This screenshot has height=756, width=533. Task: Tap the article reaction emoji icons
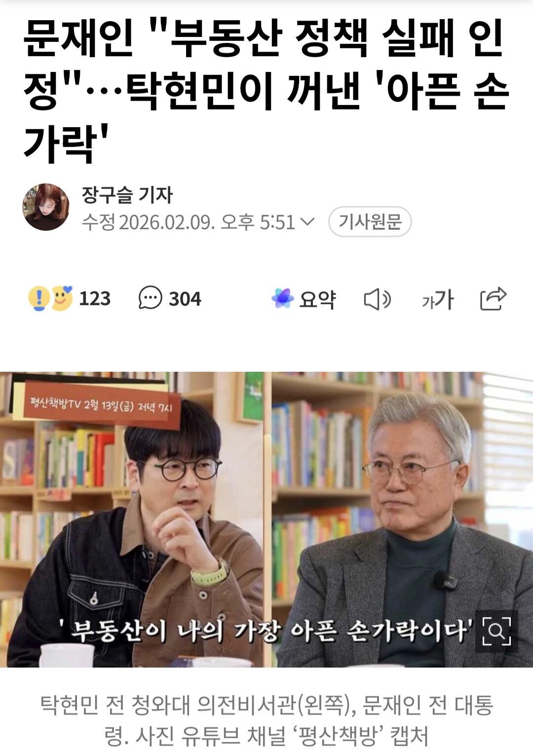coord(50,298)
